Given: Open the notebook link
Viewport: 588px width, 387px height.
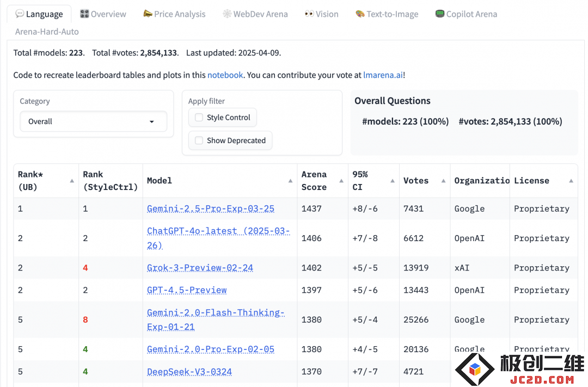Looking at the screenshot, I should click(x=225, y=75).
